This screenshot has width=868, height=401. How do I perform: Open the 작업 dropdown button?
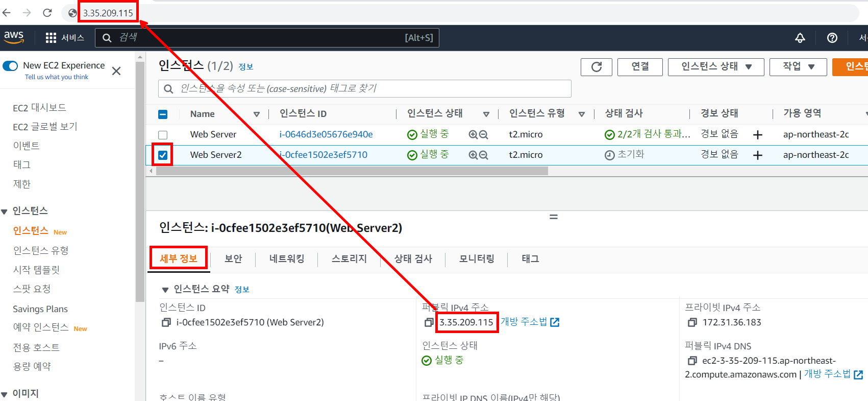[x=798, y=67]
